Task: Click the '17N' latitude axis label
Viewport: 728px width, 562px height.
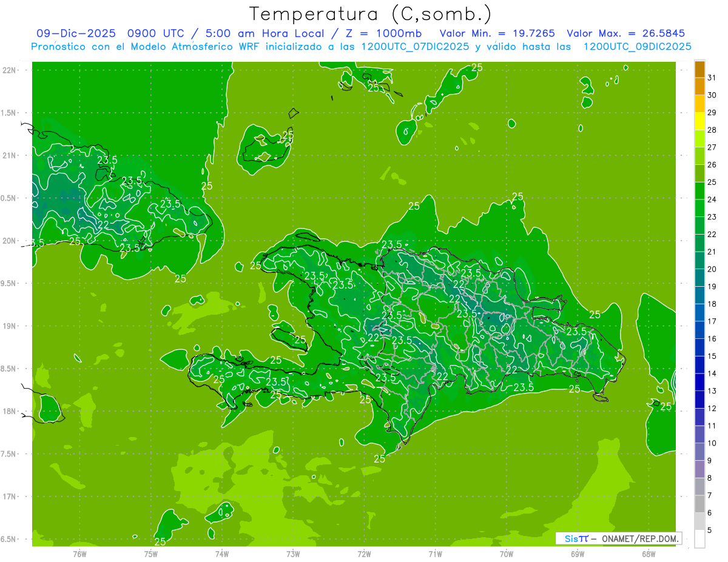Action: pyautogui.click(x=10, y=497)
